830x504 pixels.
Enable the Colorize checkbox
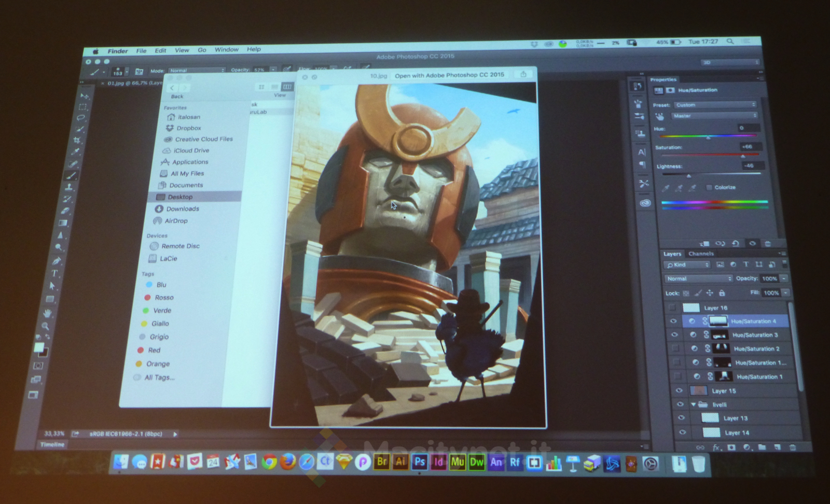coord(709,187)
